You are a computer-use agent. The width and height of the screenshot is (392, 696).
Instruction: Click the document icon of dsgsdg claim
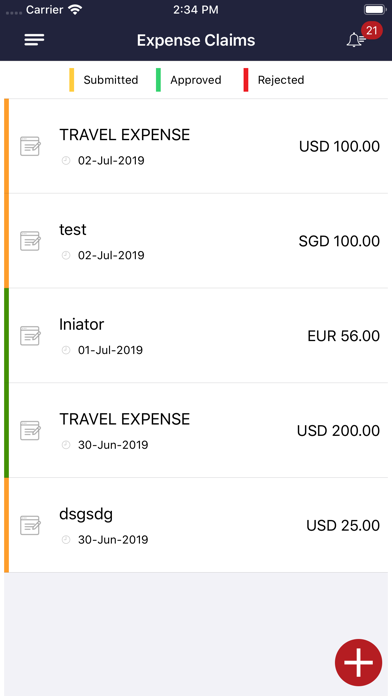[x=31, y=525]
